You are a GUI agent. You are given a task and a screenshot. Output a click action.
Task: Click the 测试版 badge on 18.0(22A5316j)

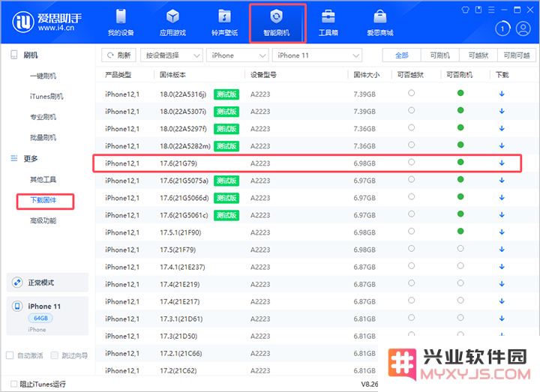pos(226,94)
